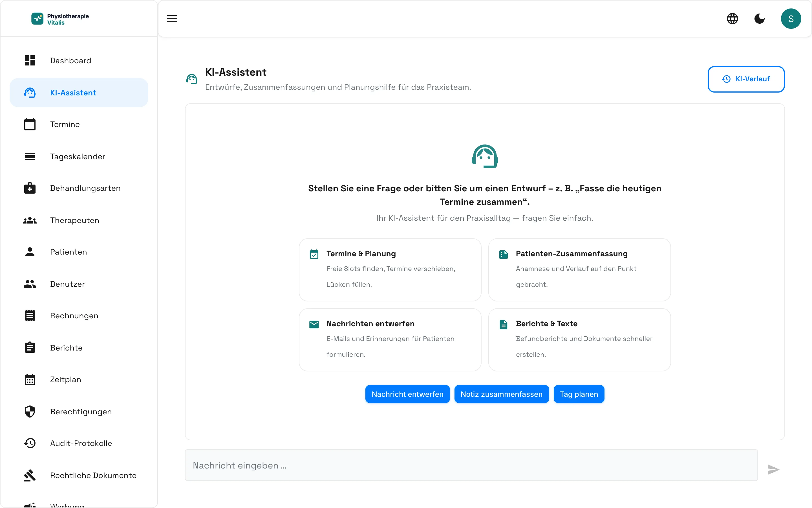Open Zeitplan menu item
Viewport: 812px width, 508px height.
(79, 380)
